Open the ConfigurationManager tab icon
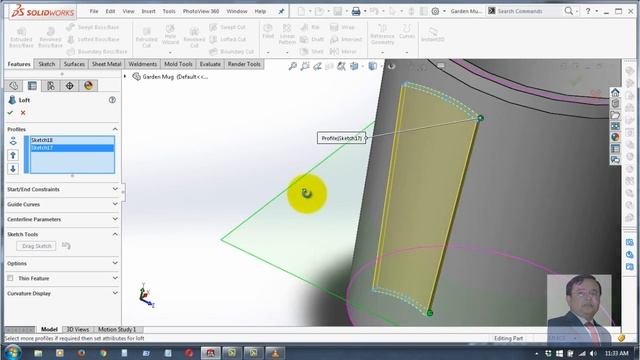 pyautogui.click(x=51, y=86)
